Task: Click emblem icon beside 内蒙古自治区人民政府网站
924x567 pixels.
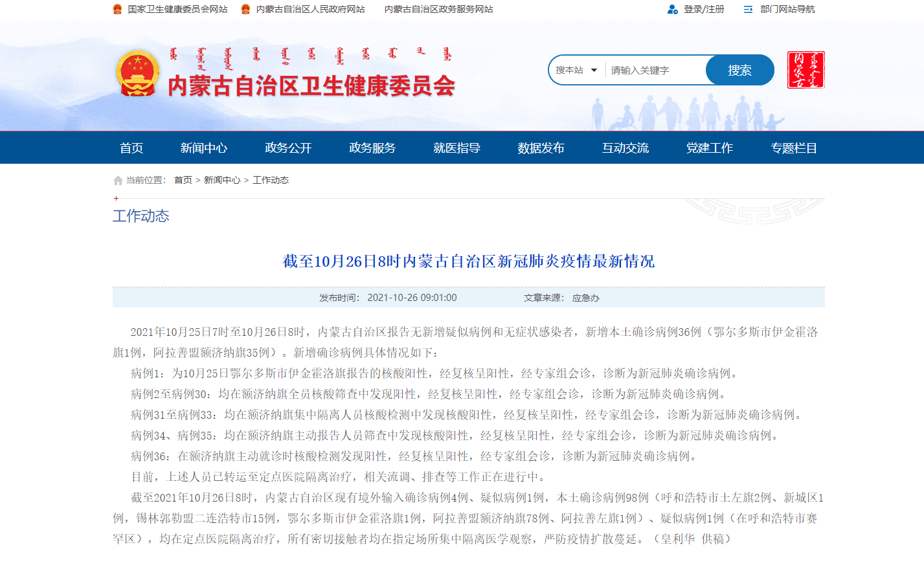Action: (245, 9)
